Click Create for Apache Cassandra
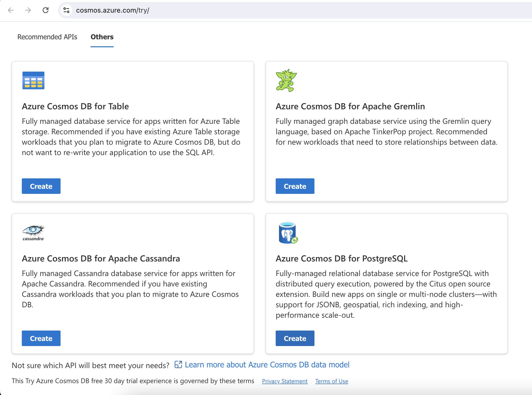532x395 pixels. [x=41, y=338]
